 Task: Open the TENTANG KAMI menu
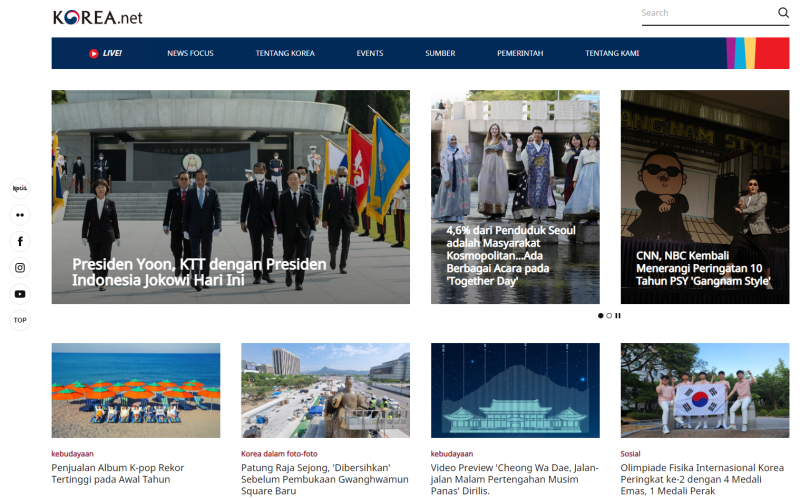coord(612,53)
